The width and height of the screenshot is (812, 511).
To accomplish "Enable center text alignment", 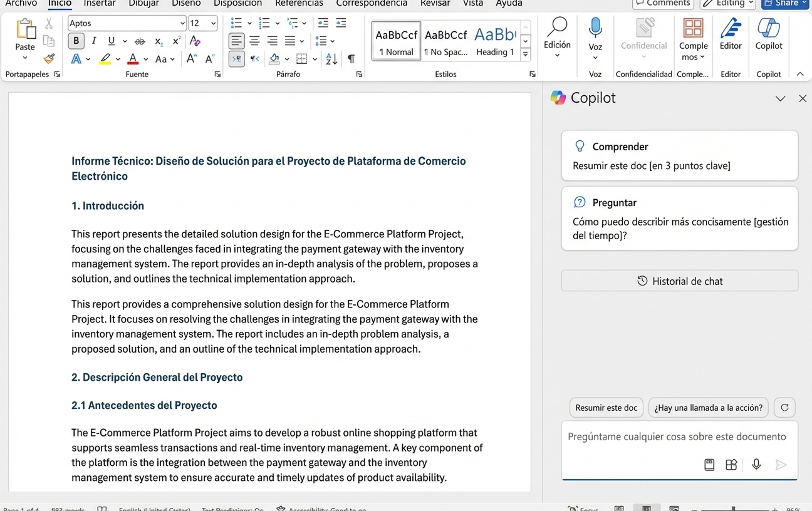I will point(254,41).
